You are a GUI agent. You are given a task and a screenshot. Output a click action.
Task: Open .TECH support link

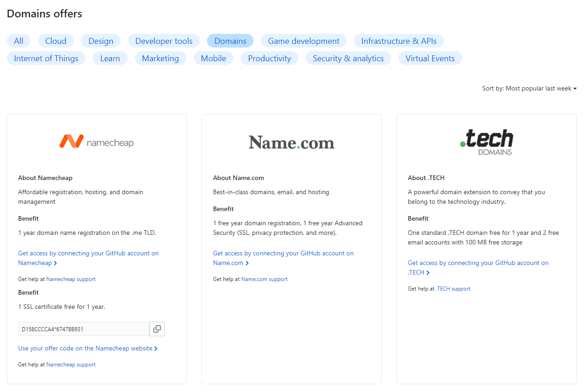tap(453, 289)
